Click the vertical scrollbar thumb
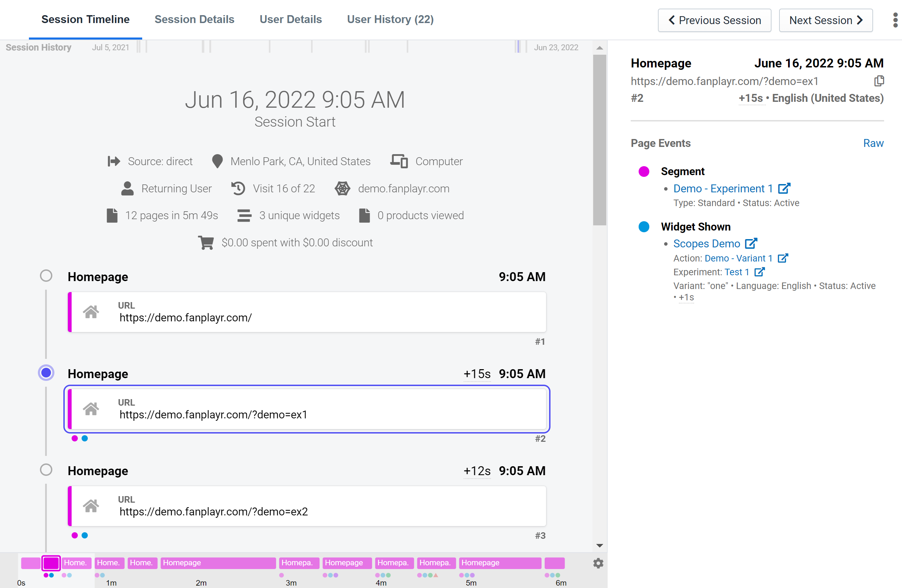 pos(600,140)
